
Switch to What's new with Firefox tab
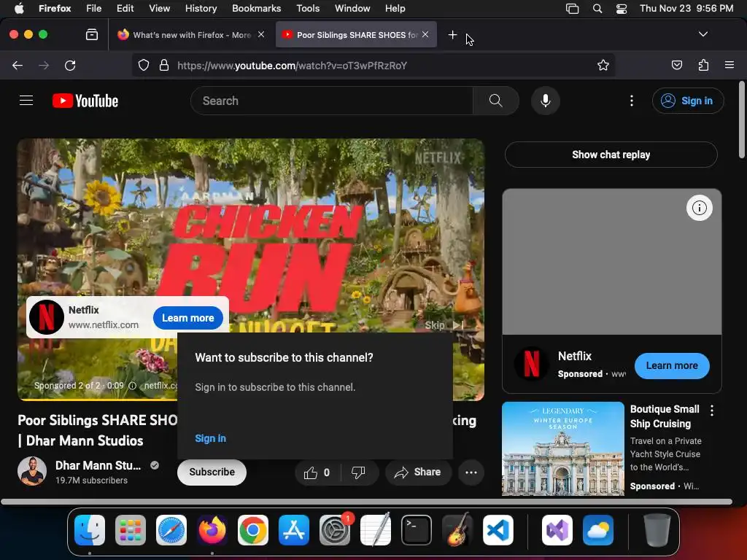click(x=191, y=34)
